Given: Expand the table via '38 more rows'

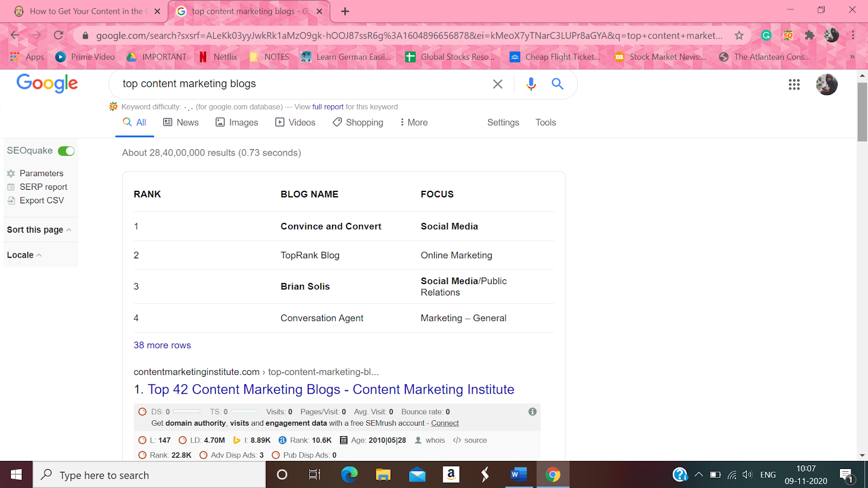Looking at the screenshot, I should click(x=162, y=345).
